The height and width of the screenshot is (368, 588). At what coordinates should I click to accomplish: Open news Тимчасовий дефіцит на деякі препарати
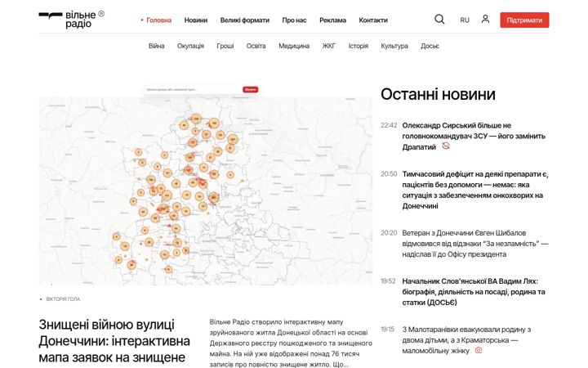pos(475,190)
